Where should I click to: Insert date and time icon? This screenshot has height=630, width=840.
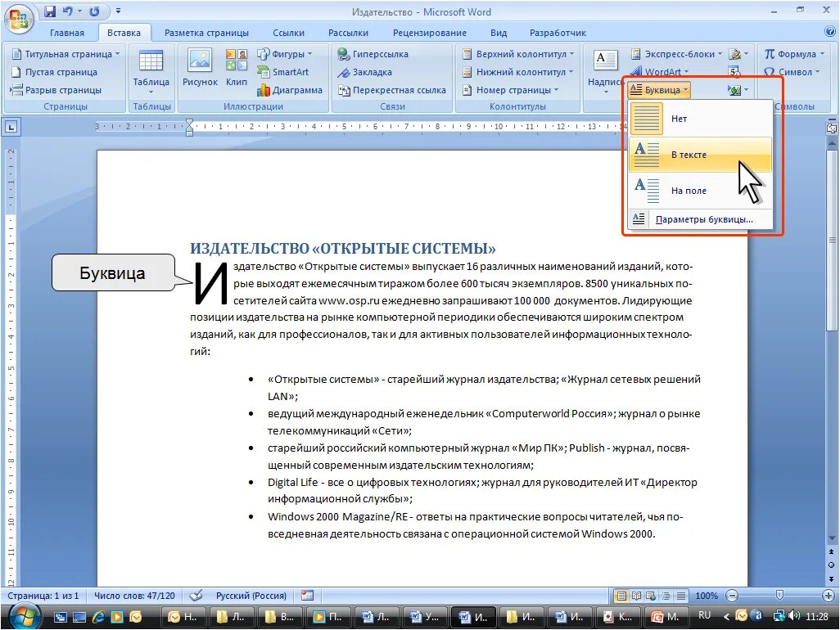coord(734,72)
